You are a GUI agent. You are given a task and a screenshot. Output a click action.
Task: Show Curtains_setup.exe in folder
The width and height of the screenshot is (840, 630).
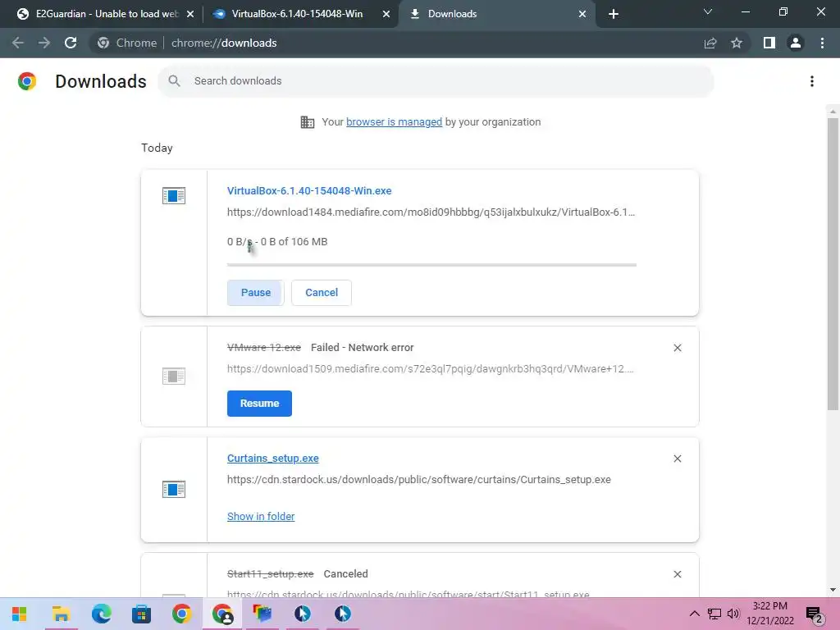[261, 517]
